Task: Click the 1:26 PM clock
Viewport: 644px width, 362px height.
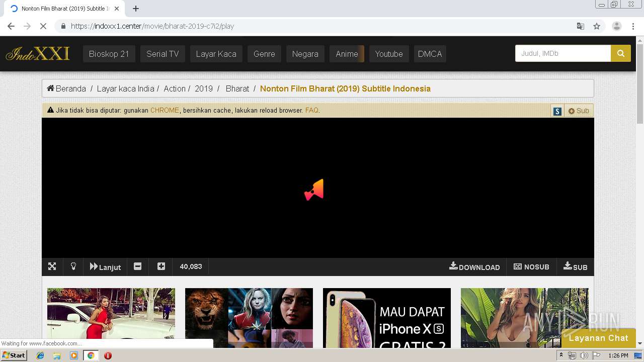Action: pos(618,355)
